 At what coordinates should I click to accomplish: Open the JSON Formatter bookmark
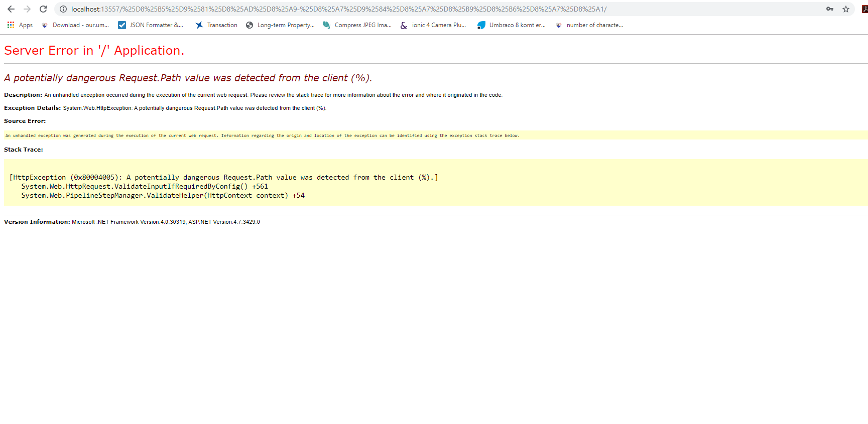click(x=151, y=25)
